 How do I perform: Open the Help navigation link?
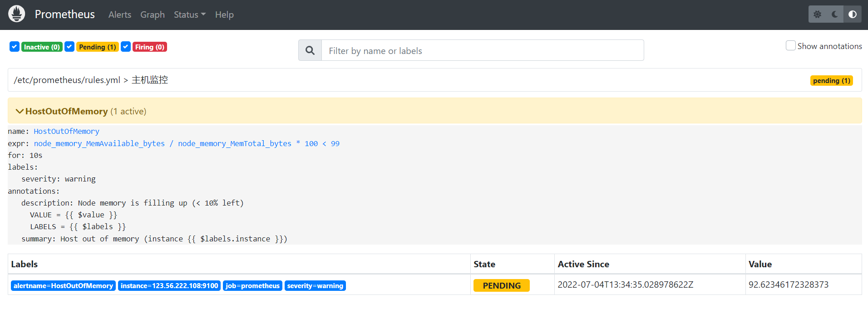(x=224, y=15)
